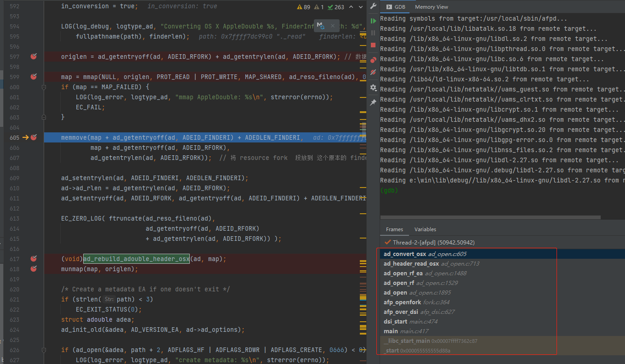Image resolution: width=625 pixels, height=364 pixels.
Task: Open debugger settings via the wrench icon
Action: tap(373, 7)
